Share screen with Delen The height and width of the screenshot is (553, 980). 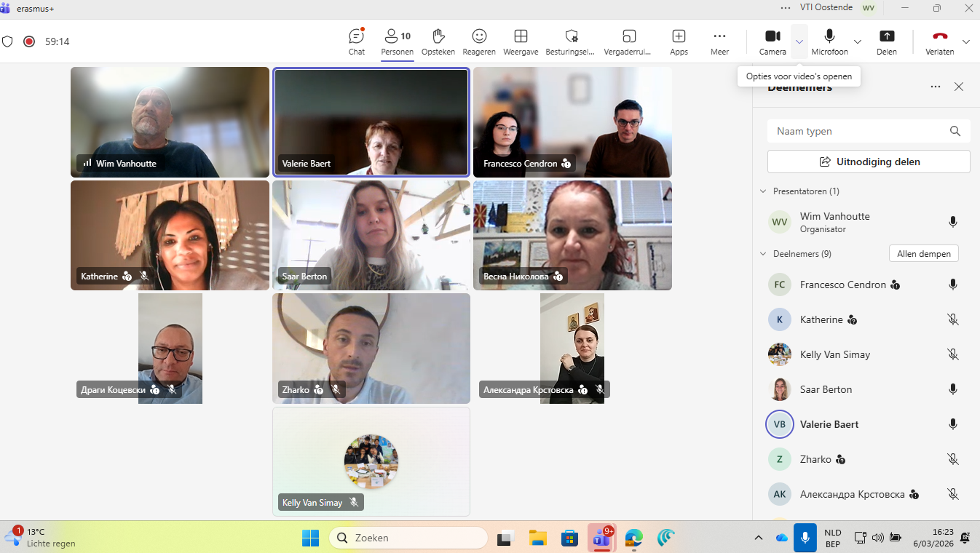click(886, 41)
